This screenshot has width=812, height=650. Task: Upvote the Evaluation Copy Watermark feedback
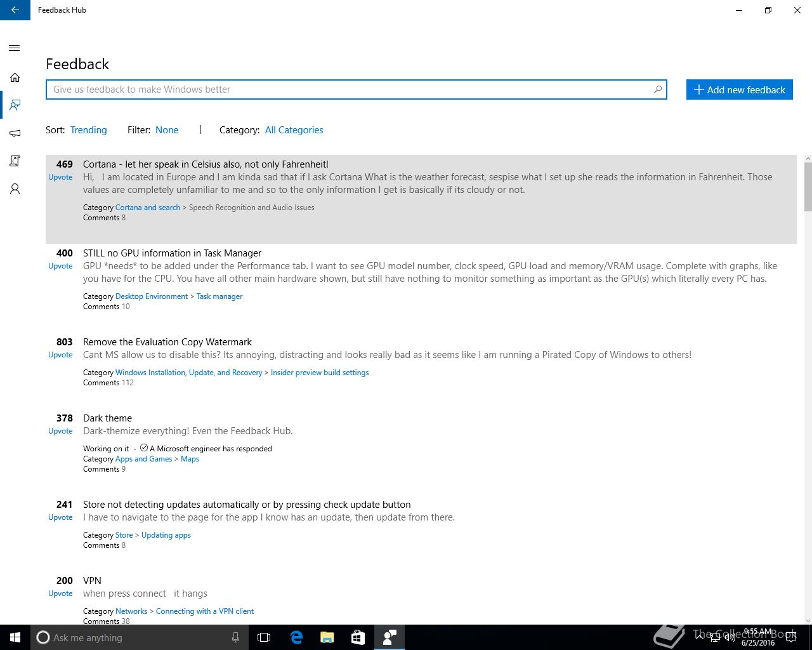pos(60,355)
